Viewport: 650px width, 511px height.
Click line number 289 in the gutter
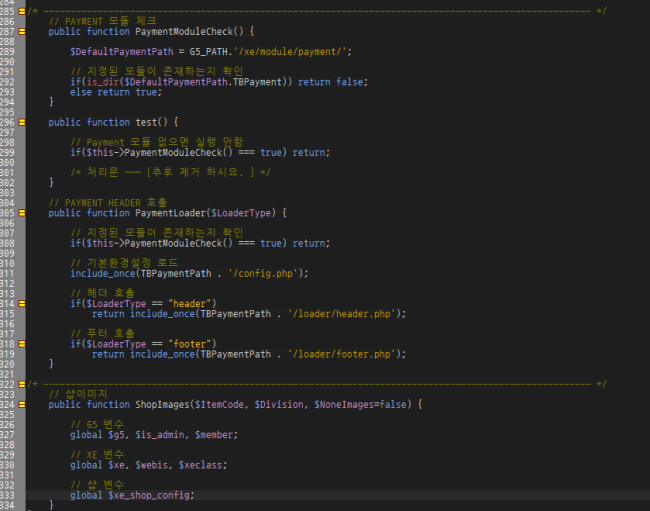pyautogui.click(x=9, y=52)
